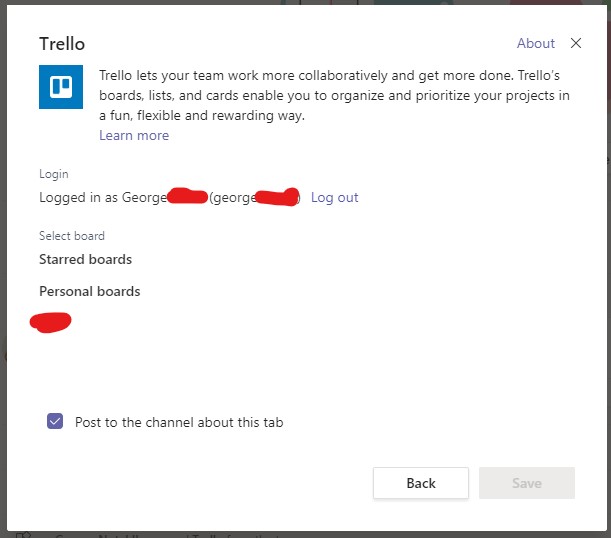Log out of Trello account
This screenshot has width=611, height=538.
334,198
